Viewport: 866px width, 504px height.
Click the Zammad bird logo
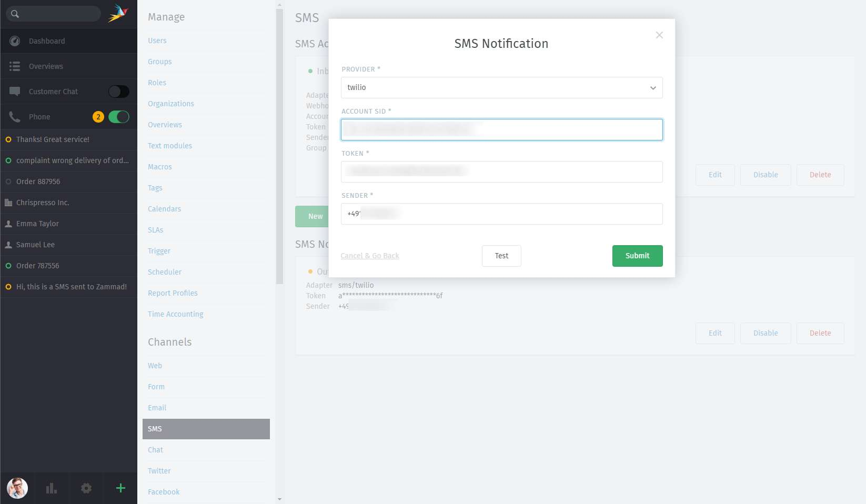[x=118, y=14]
